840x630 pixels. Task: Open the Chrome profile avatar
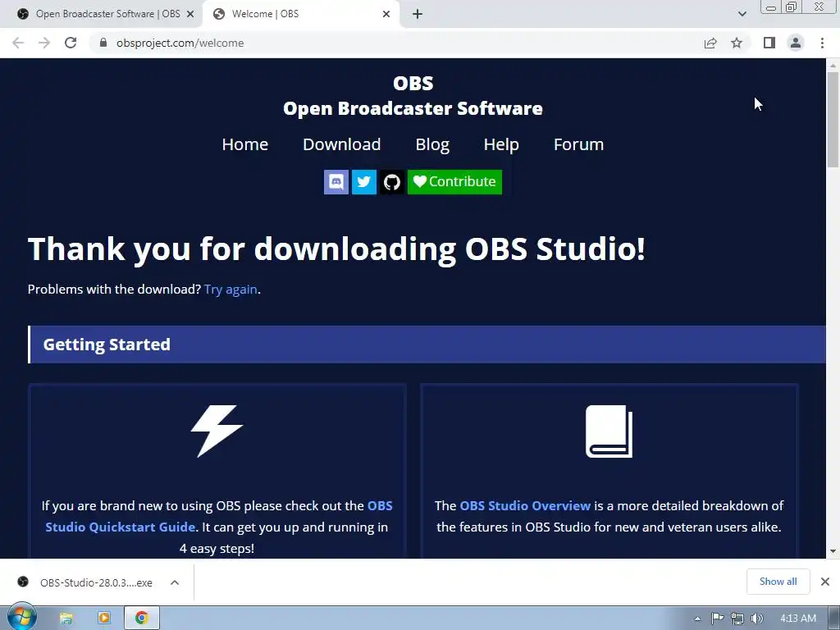(796, 43)
